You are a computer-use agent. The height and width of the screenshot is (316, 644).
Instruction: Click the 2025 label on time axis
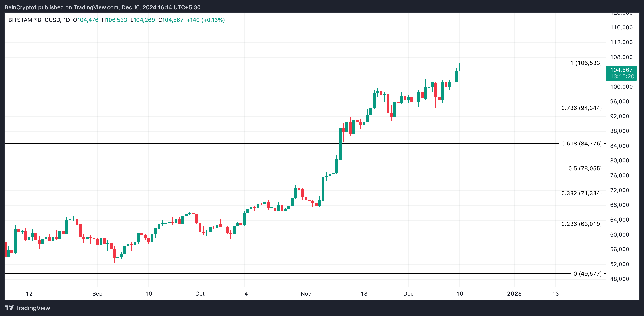point(514,293)
